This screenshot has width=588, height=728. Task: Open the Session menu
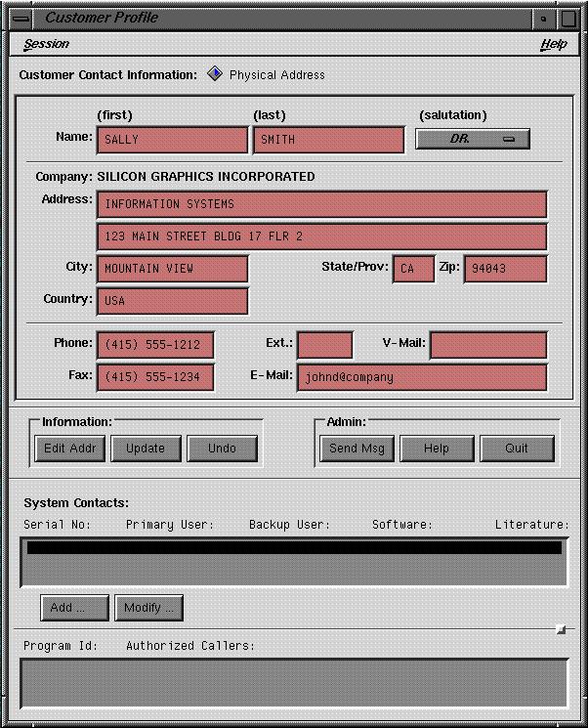46,44
